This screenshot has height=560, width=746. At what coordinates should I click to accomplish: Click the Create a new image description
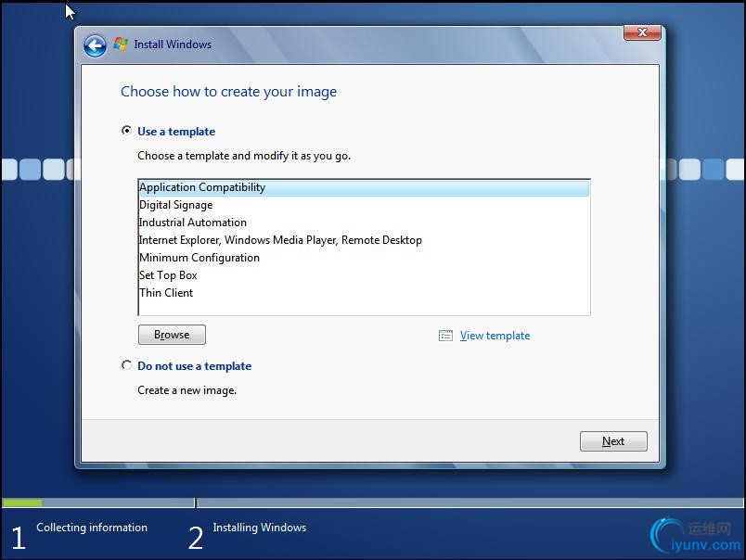pyautogui.click(x=186, y=390)
